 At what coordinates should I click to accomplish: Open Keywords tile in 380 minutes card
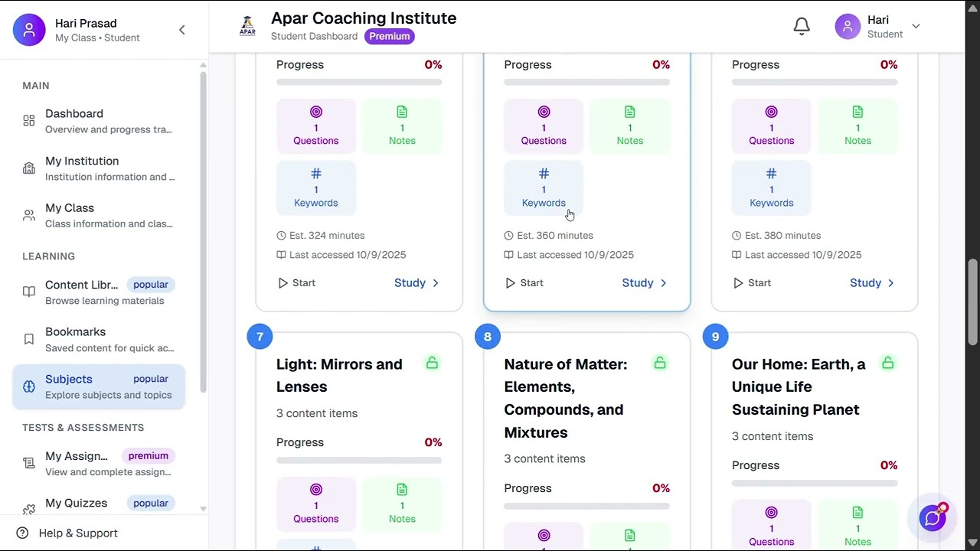pos(771,188)
